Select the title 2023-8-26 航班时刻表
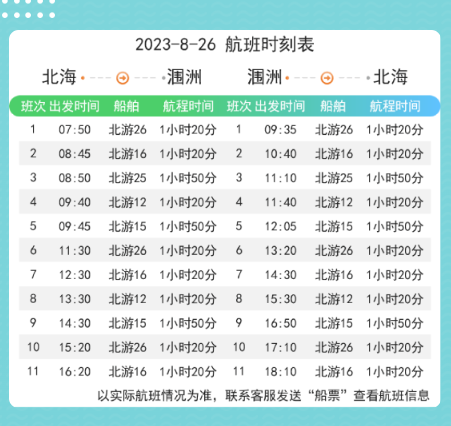Image resolution: width=451 pixels, height=426 pixels. coord(225,45)
